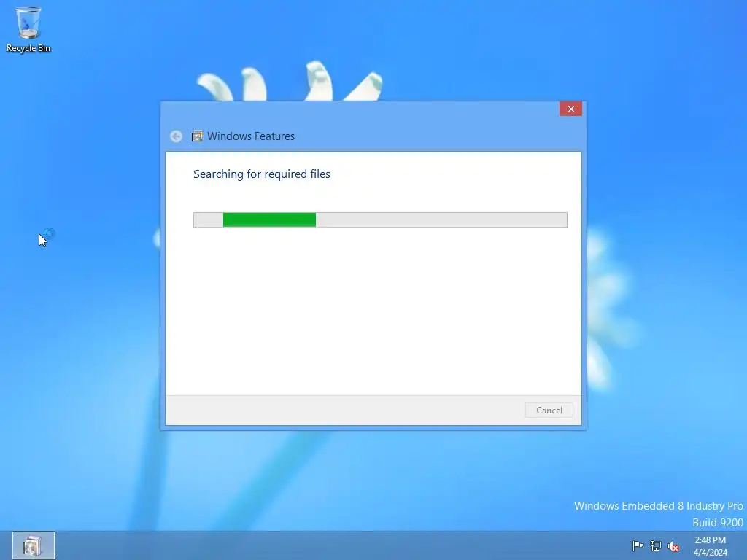Image resolution: width=747 pixels, height=560 pixels.
Task: Close the Windows Features dialog
Action: tap(570, 109)
